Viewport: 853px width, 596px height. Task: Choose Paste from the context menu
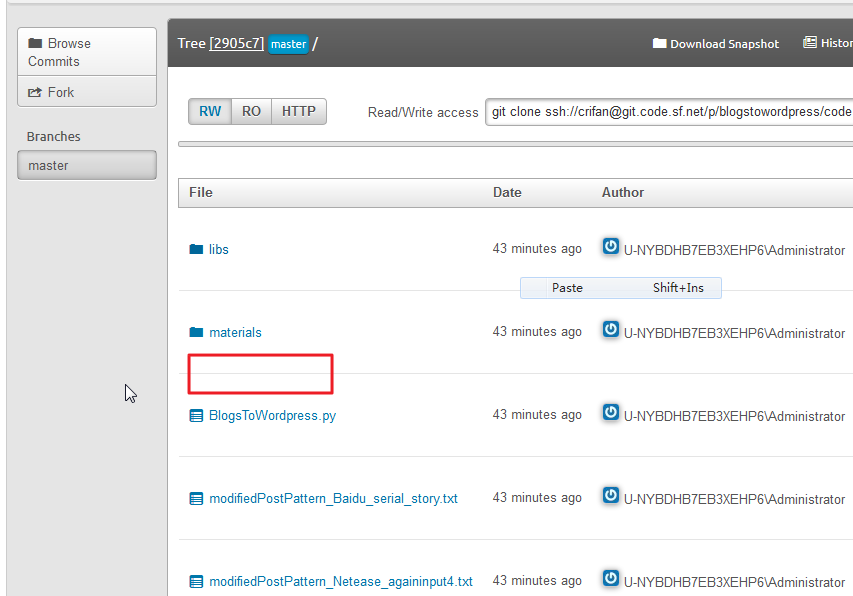[621, 288]
